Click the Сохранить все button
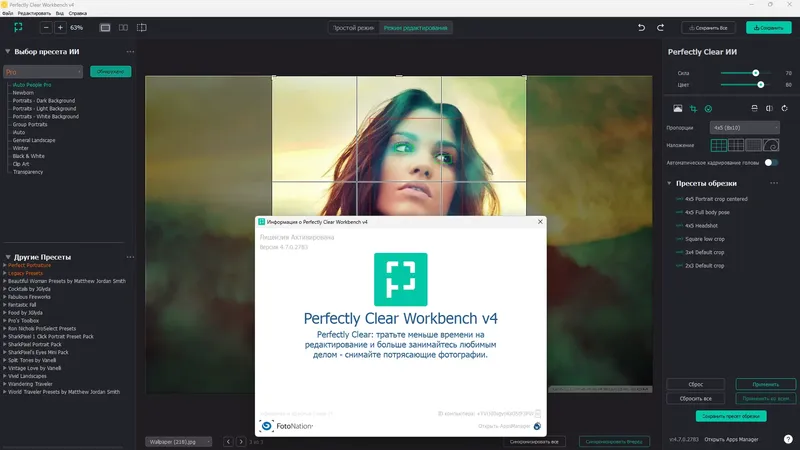Image resolution: width=800 pixels, height=450 pixels. [x=708, y=28]
